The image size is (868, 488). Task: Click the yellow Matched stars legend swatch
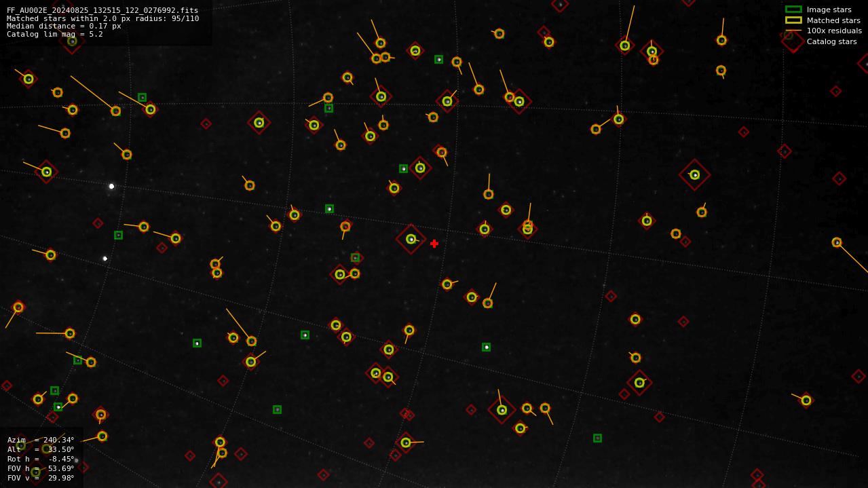tap(793, 20)
